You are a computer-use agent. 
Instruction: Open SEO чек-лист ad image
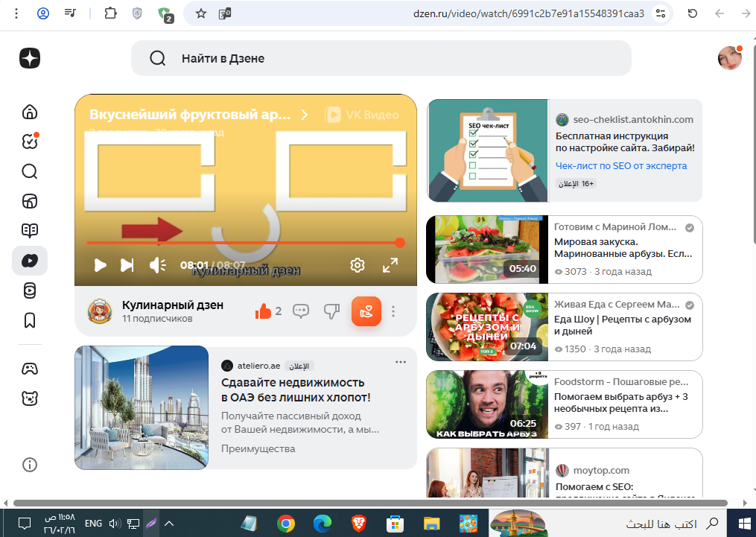pyautogui.click(x=488, y=150)
